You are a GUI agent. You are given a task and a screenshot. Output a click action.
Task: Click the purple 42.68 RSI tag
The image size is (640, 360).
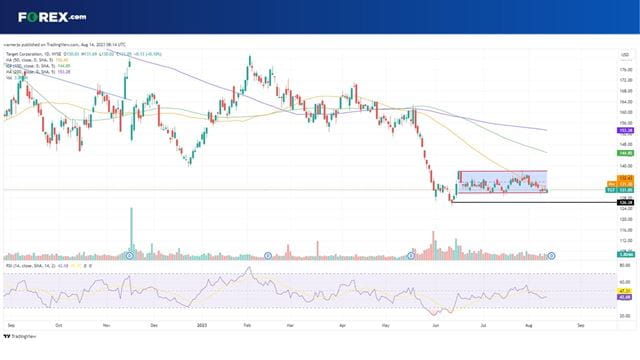tap(625, 297)
